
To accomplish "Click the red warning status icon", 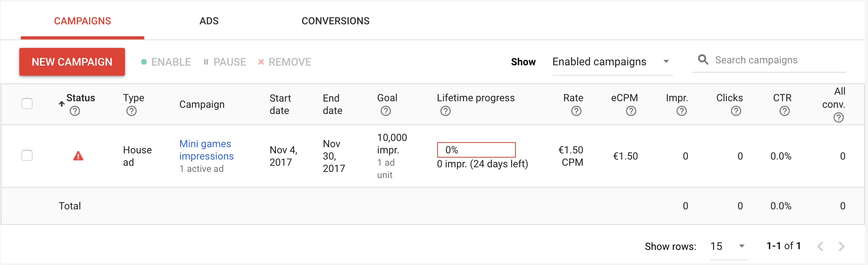I will 78,156.
